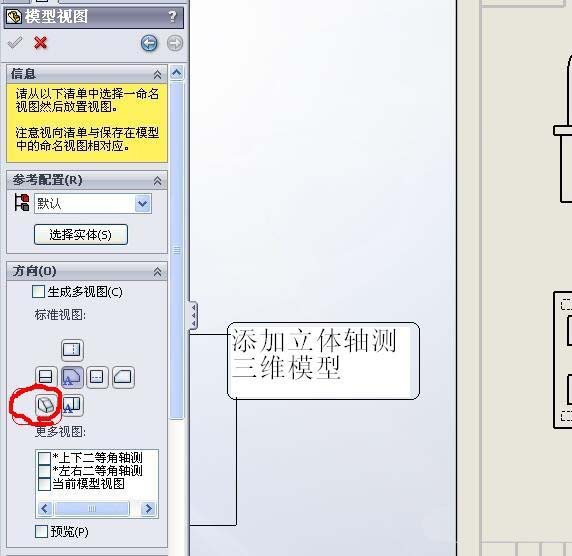572x556 pixels.
Task: Open the 默认 configuration dropdown
Action: coord(143,204)
